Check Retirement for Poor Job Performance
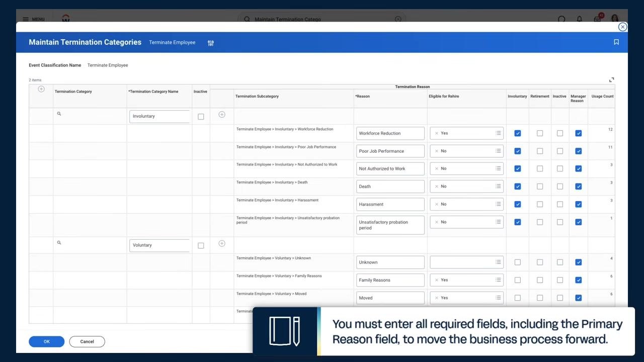Viewport: 644px width, 362px height. pyautogui.click(x=540, y=151)
